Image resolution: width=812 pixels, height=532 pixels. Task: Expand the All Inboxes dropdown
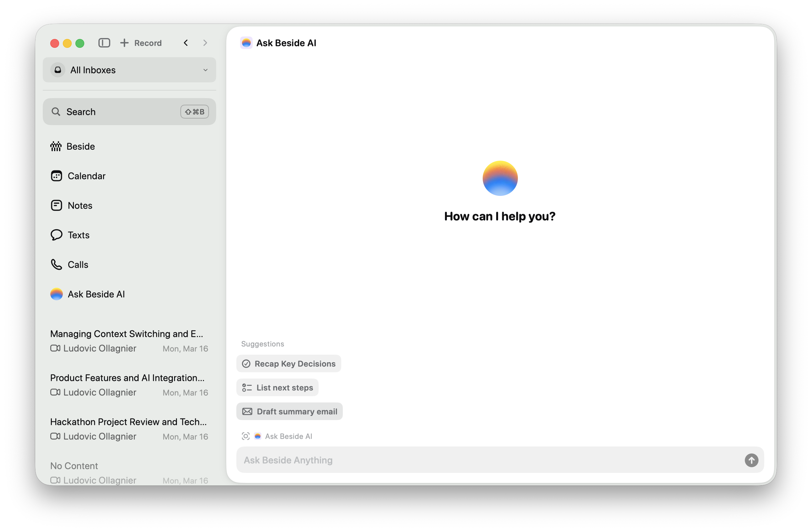click(129, 70)
